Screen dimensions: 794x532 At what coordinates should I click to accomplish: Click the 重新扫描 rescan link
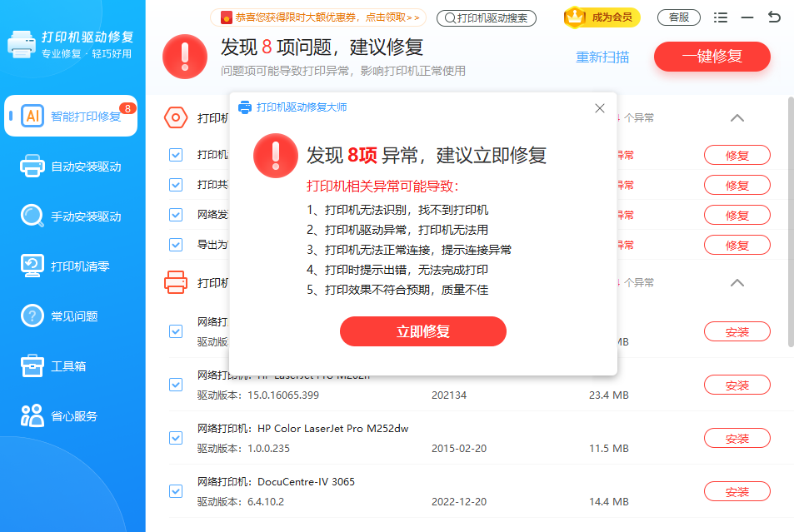pos(602,57)
